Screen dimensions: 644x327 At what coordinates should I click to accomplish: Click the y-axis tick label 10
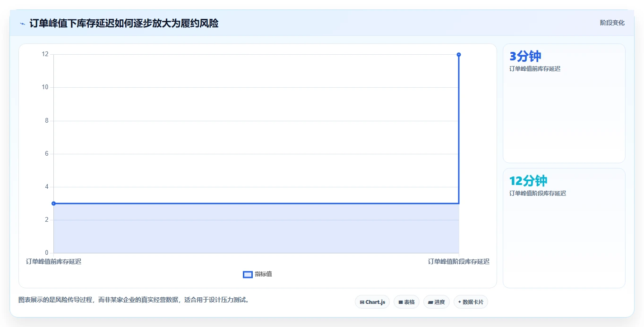tap(45, 87)
